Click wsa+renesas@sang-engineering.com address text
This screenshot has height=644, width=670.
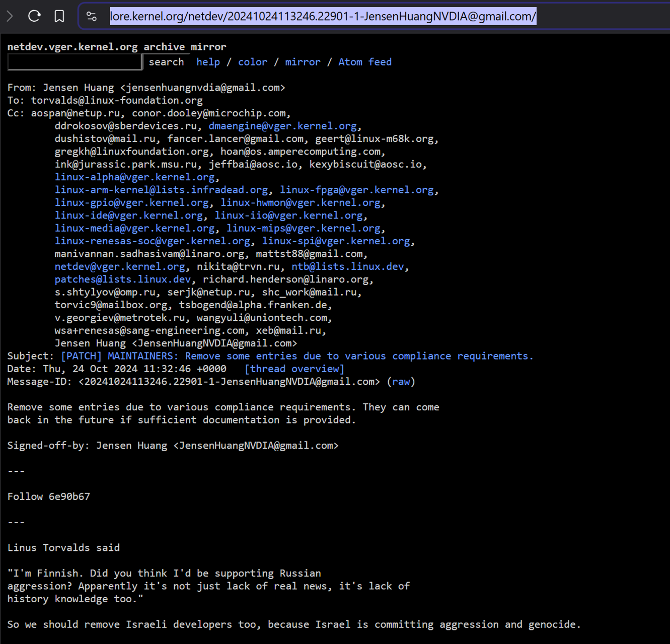[150, 331]
